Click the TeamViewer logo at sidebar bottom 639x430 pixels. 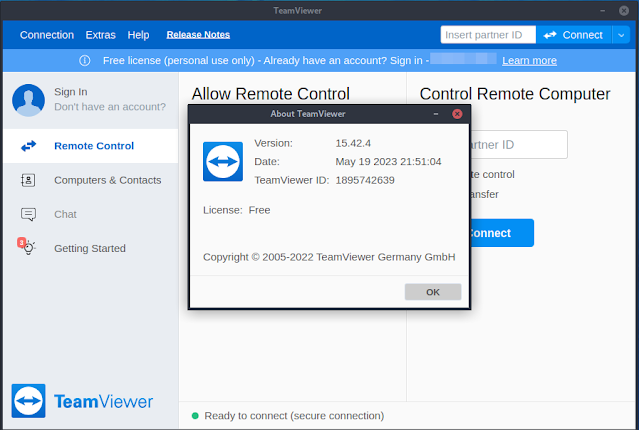82,401
